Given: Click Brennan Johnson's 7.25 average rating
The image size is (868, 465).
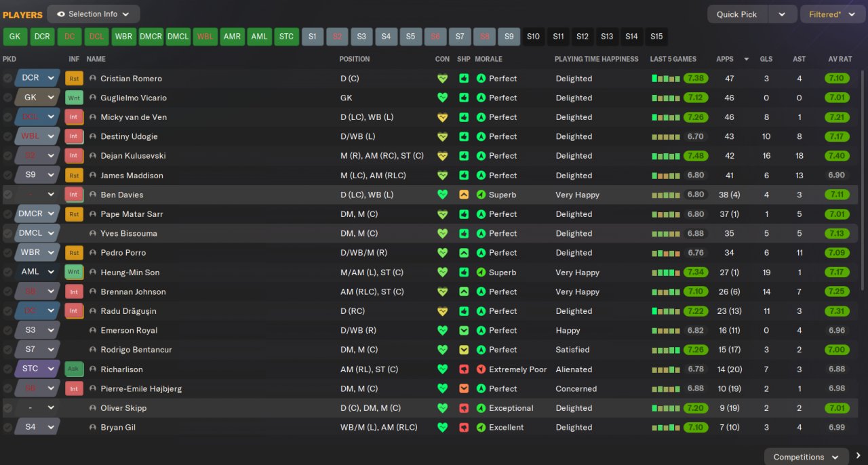Looking at the screenshot, I should (837, 291).
